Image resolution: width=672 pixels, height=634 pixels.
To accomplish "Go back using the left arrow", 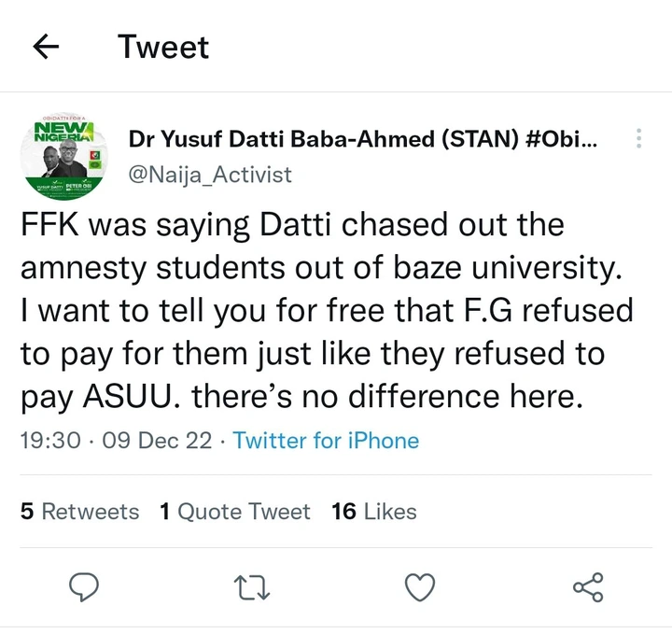I will tap(46, 48).
